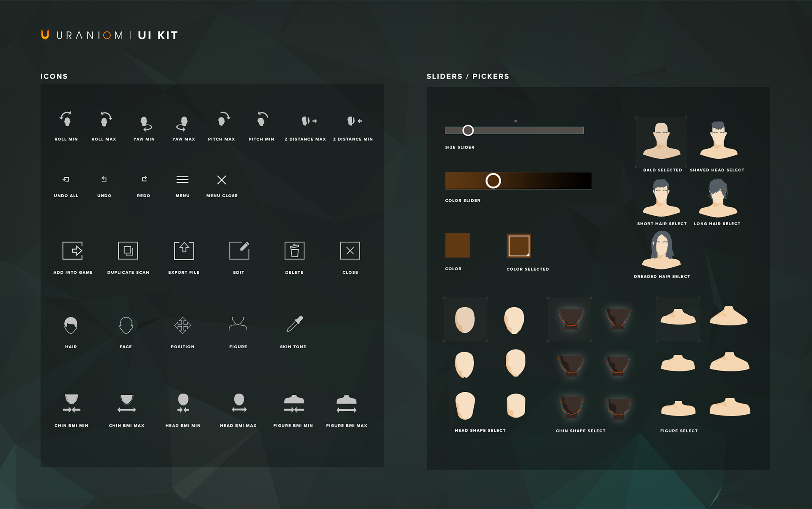
Task: Select the Shaved Head hairstyle thumbnail
Action: [718, 140]
